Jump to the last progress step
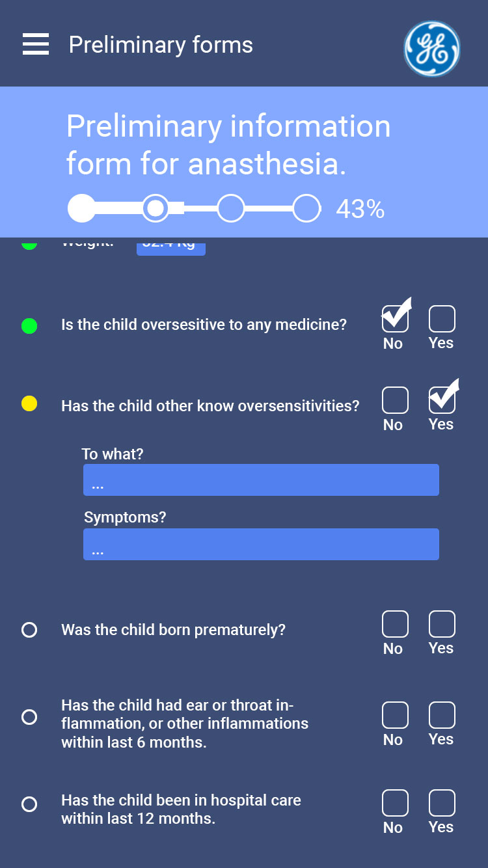Image resolution: width=488 pixels, height=868 pixels. coord(306,208)
